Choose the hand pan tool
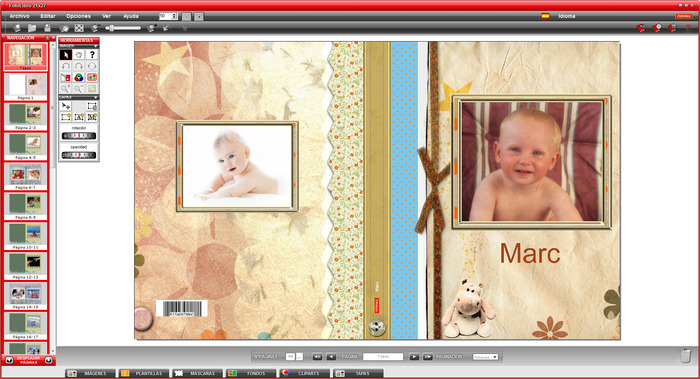700x379 pixels. [79, 55]
